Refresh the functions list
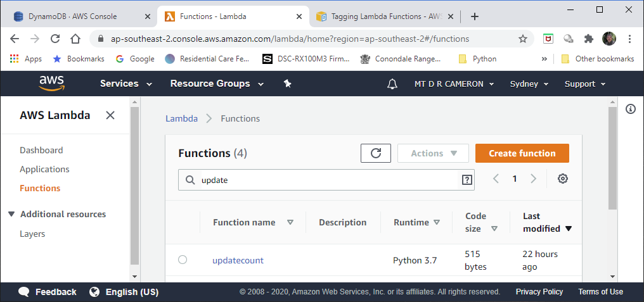This screenshot has width=644, height=302. [376, 153]
